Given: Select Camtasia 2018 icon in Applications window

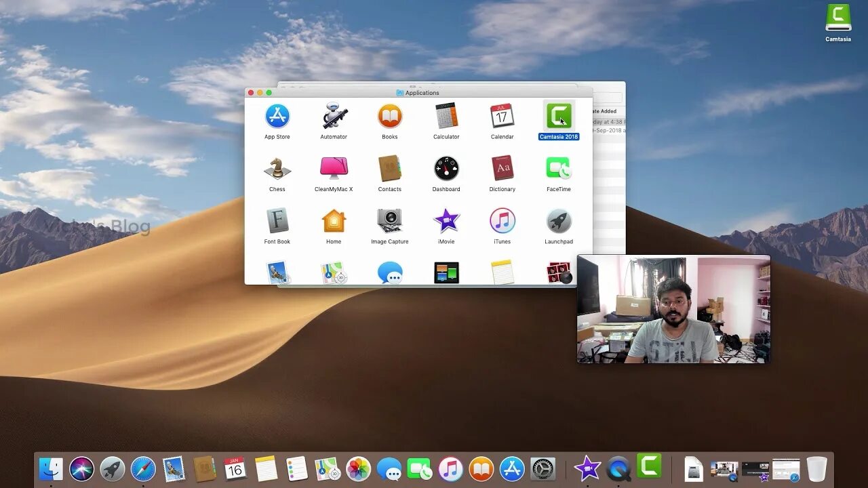Looking at the screenshot, I should point(559,116).
